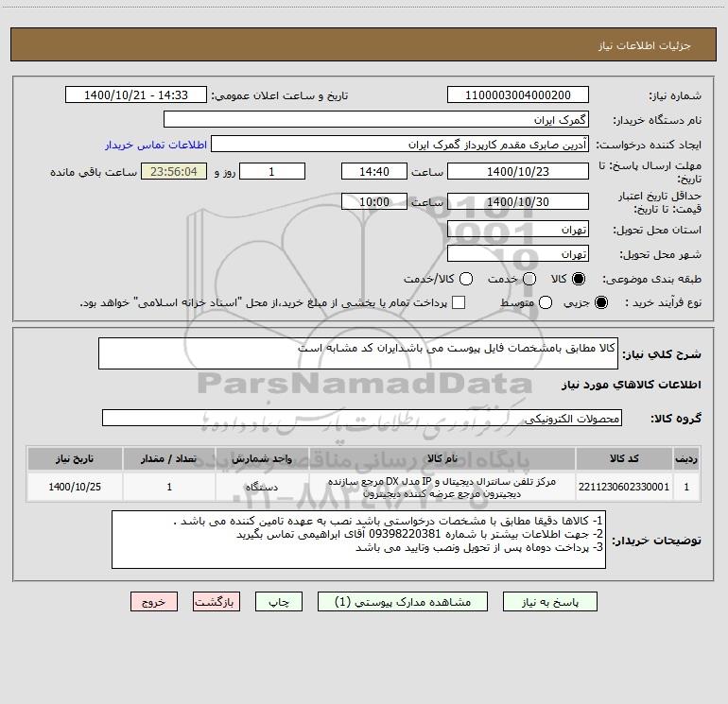Click the خروج exit button

pyautogui.click(x=154, y=602)
